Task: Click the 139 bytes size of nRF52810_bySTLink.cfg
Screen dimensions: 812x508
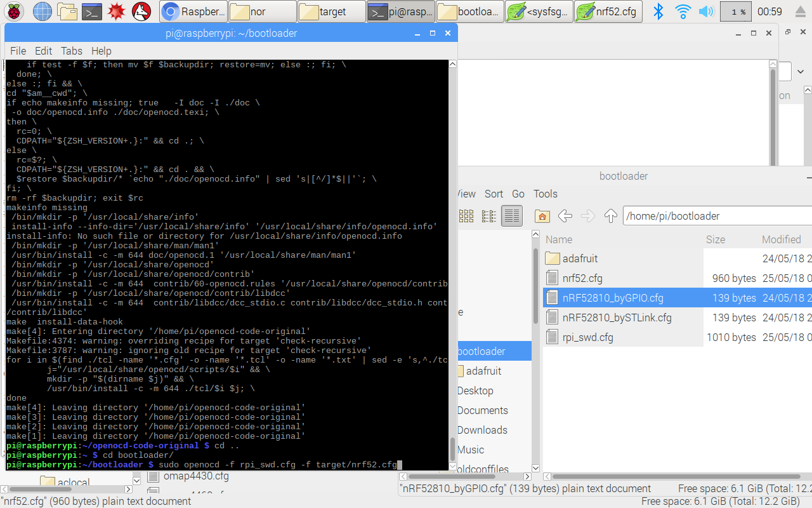Action: (x=734, y=317)
